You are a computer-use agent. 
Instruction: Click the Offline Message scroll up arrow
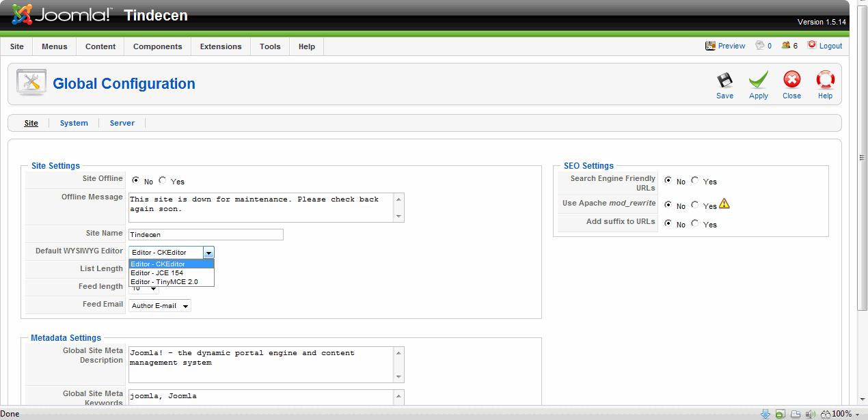[399, 199]
